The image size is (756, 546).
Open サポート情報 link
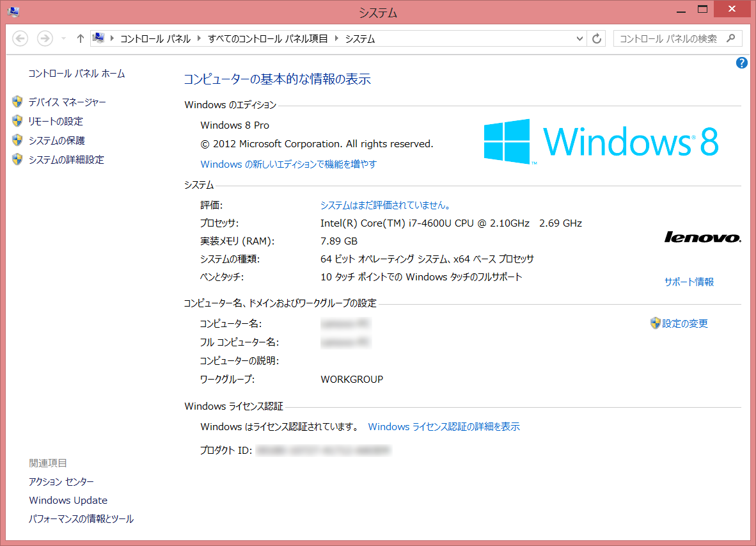click(x=689, y=282)
